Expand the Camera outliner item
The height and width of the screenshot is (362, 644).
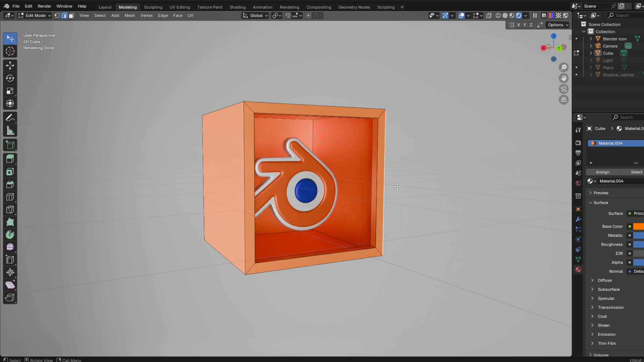(591, 46)
